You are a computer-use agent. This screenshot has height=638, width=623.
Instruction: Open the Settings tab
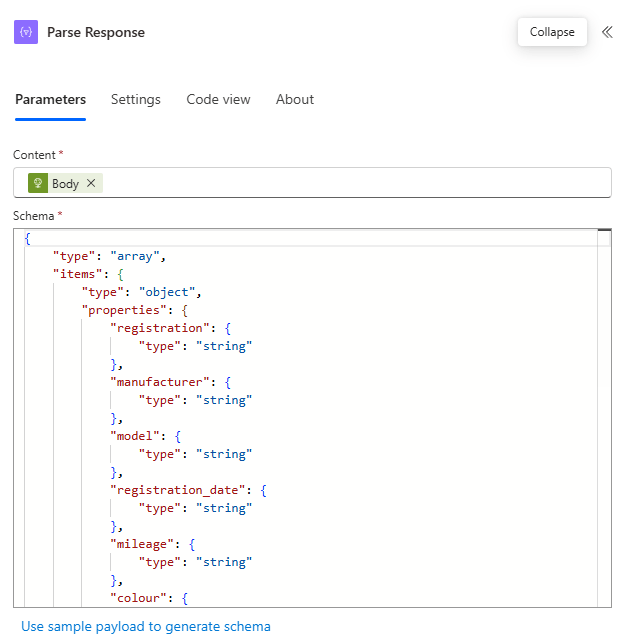(136, 100)
